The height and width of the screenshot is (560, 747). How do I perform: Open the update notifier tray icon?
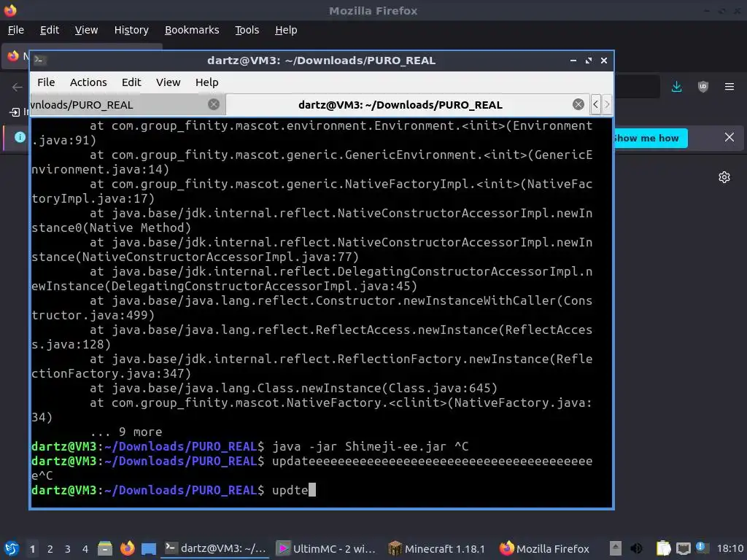pos(701,548)
